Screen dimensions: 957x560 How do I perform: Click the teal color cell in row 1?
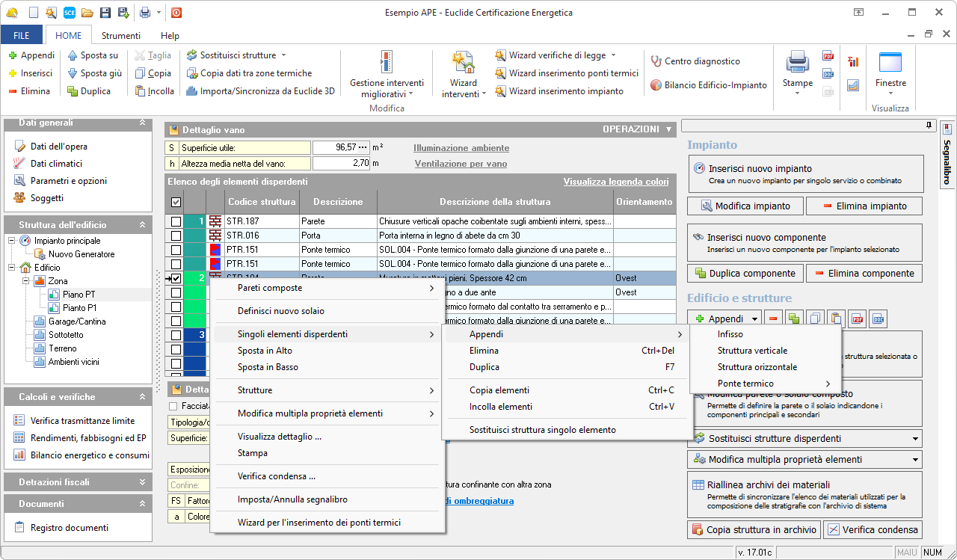click(x=194, y=221)
